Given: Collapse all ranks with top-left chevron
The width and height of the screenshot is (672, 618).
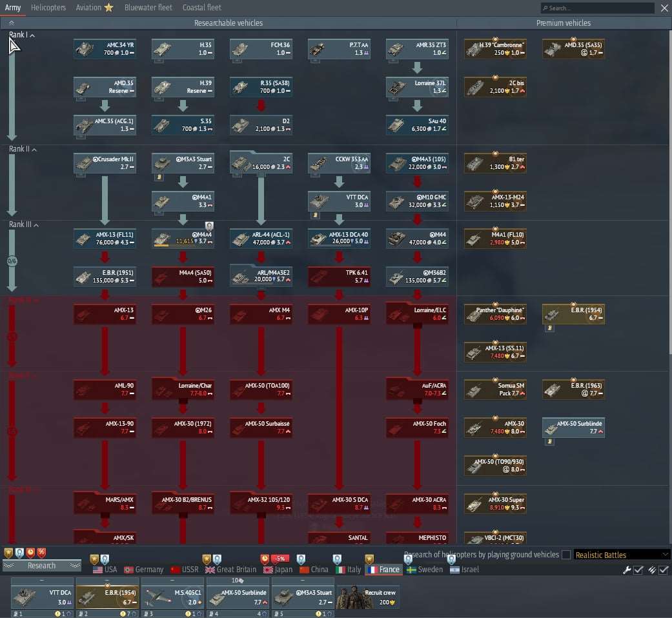Looking at the screenshot, I should [12, 23].
